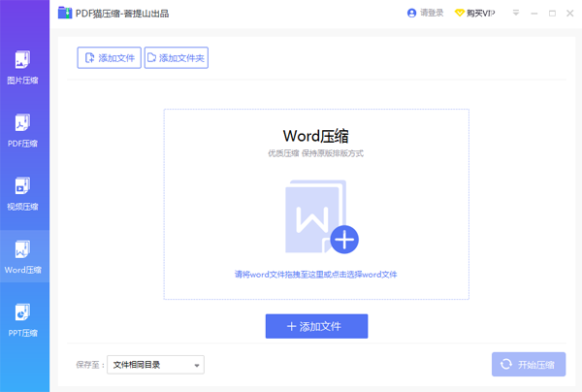The height and width of the screenshot is (392, 582).
Task: Close the PDF猫压缩 window
Action: point(569,14)
